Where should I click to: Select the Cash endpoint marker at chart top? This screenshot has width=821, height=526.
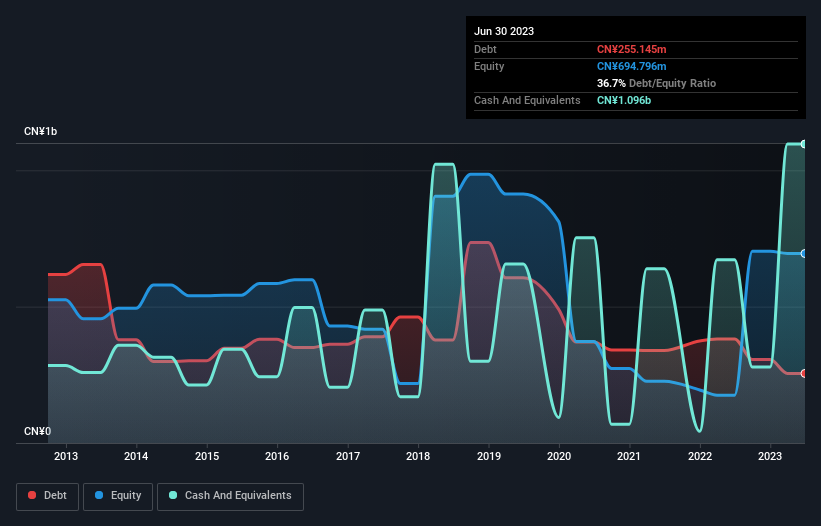804,144
